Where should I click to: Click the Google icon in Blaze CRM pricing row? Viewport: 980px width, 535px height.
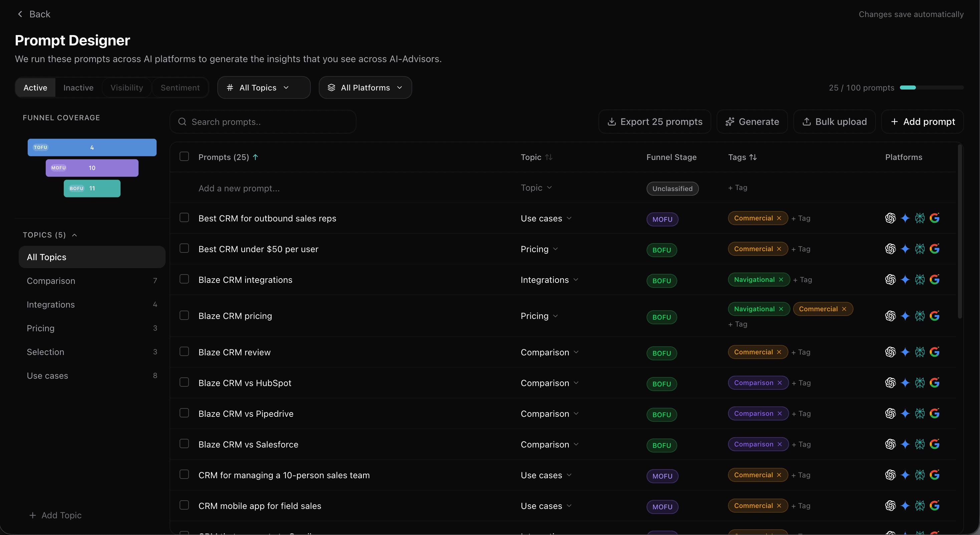pos(934,316)
